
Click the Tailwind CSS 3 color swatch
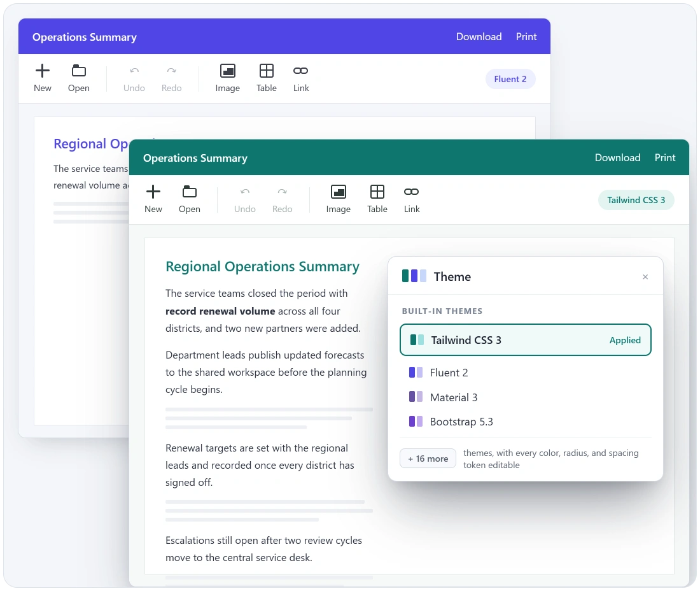[417, 340]
